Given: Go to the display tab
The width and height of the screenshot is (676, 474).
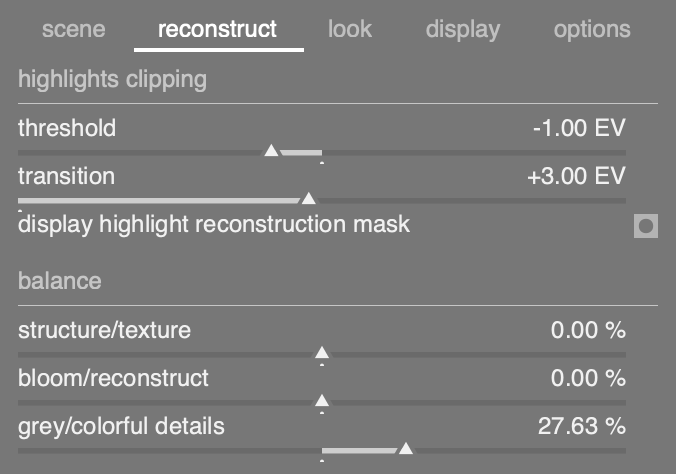Looking at the screenshot, I should coord(462,28).
